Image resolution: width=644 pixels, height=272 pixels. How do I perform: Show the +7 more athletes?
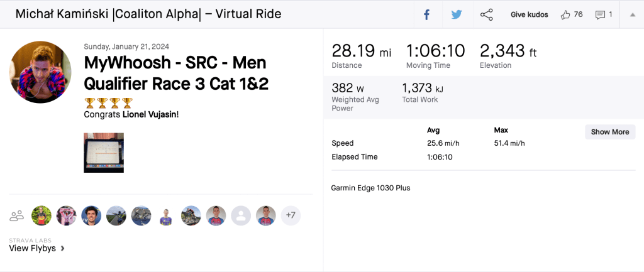291,216
